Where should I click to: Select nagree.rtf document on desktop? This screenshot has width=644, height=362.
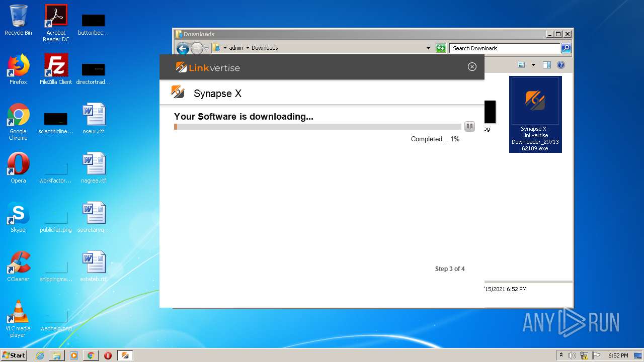94,167
